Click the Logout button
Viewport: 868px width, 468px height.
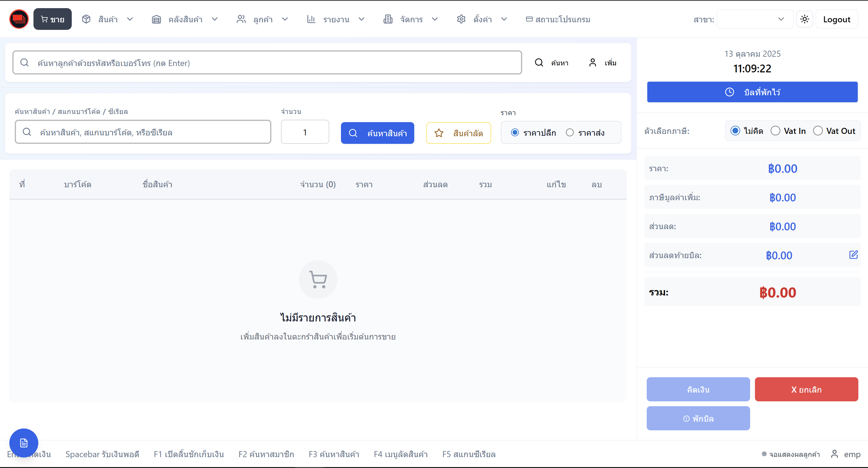(836, 19)
